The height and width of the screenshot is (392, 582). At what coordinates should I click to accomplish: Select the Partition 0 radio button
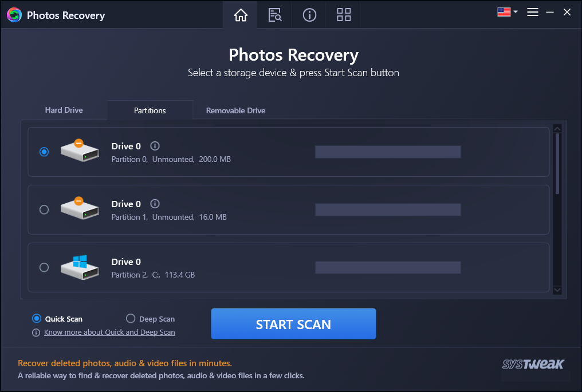44,152
